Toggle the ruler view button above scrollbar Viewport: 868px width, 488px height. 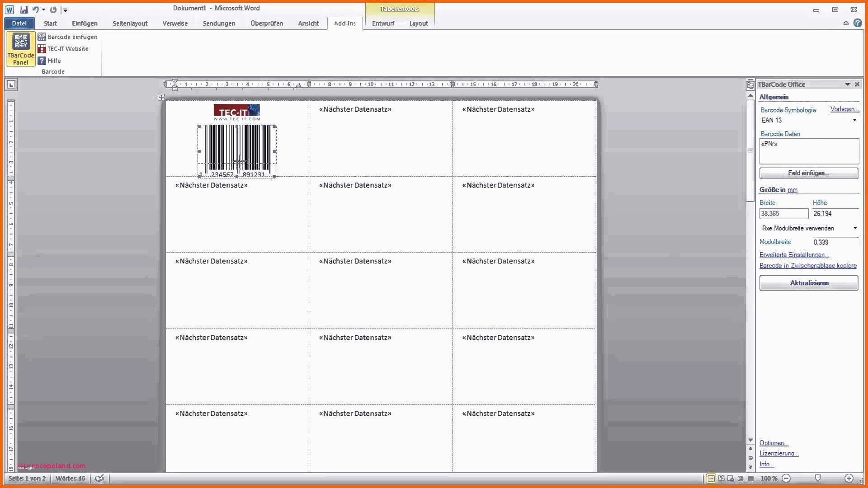click(750, 84)
